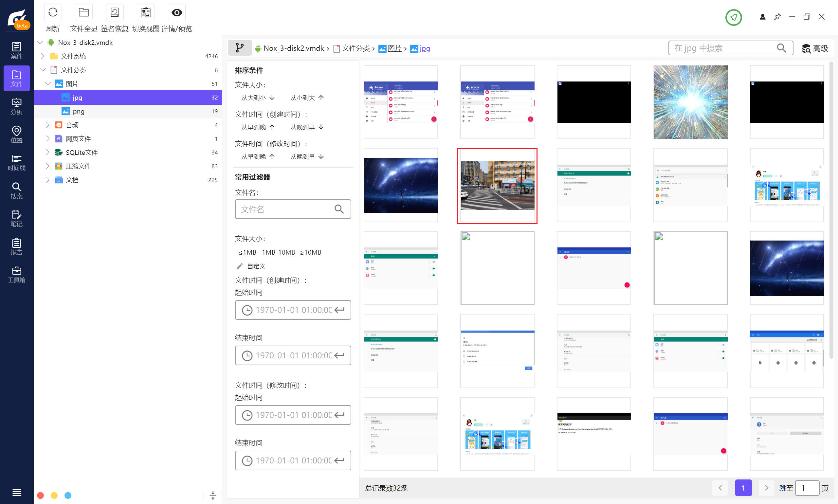Click page 1 pagination button
838x504 pixels.
coord(743,488)
